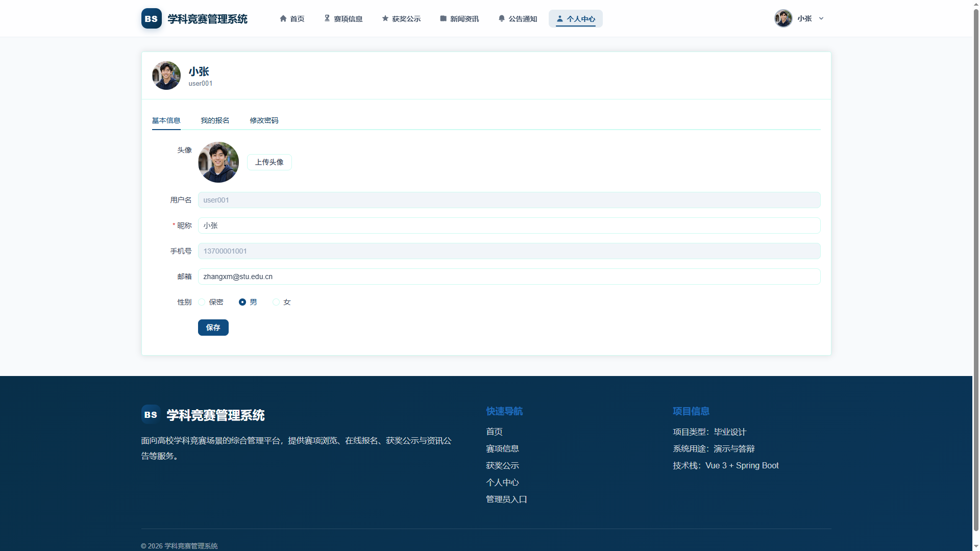This screenshot has height=551, width=980.
Task: Click the bell icon beside 公告通知
Action: click(x=502, y=18)
